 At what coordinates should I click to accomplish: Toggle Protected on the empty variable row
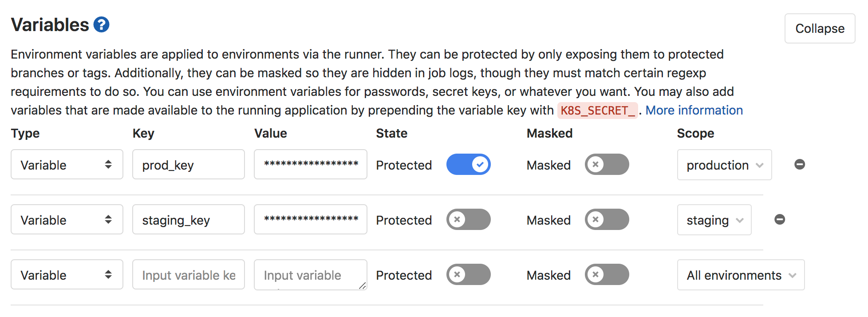468,274
